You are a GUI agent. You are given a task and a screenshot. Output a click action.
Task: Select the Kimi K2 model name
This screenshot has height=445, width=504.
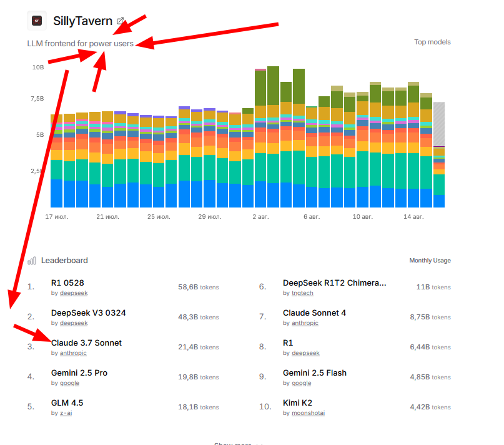tap(297, 402)
